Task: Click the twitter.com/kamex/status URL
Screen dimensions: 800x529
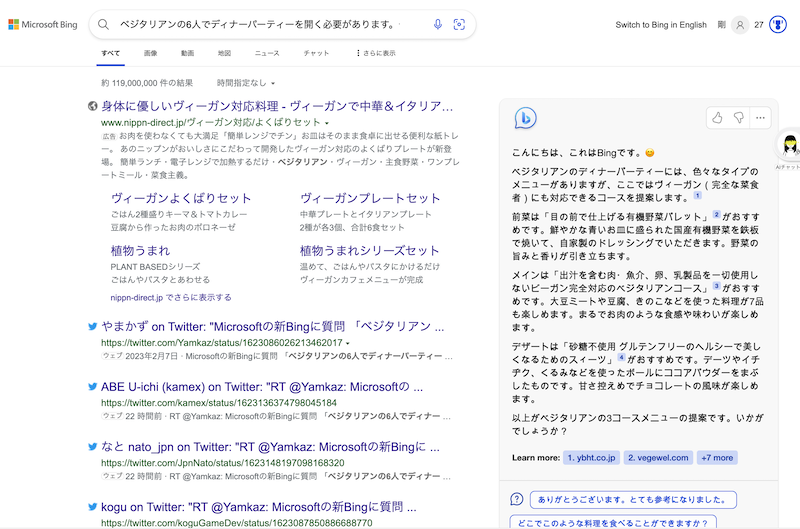Action: (x=219, y=403)
